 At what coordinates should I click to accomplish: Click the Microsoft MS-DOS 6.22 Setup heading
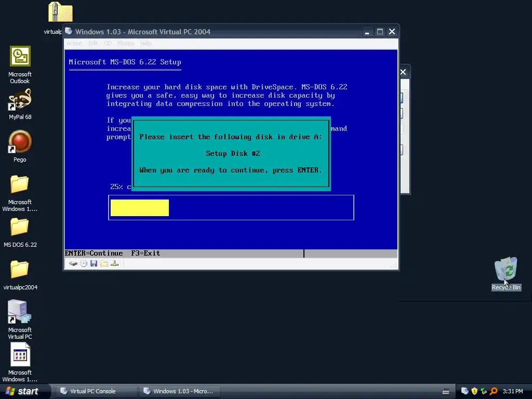coord(125,62)
